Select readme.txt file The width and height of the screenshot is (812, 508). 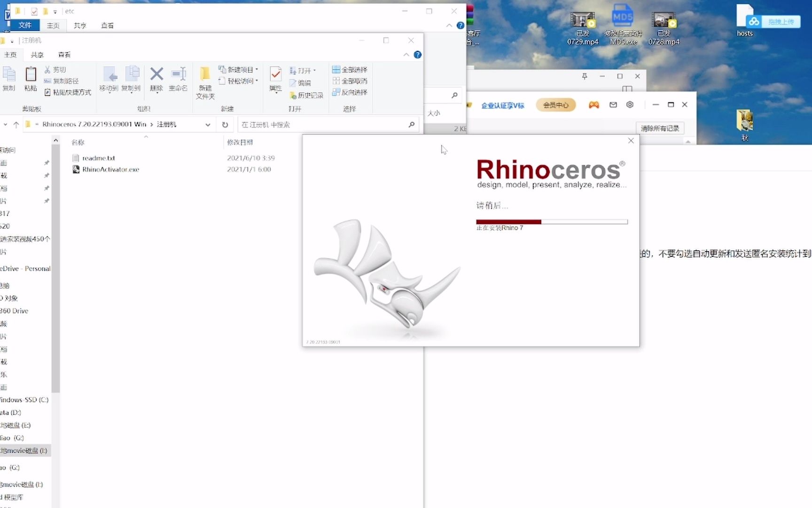point(99,158)
